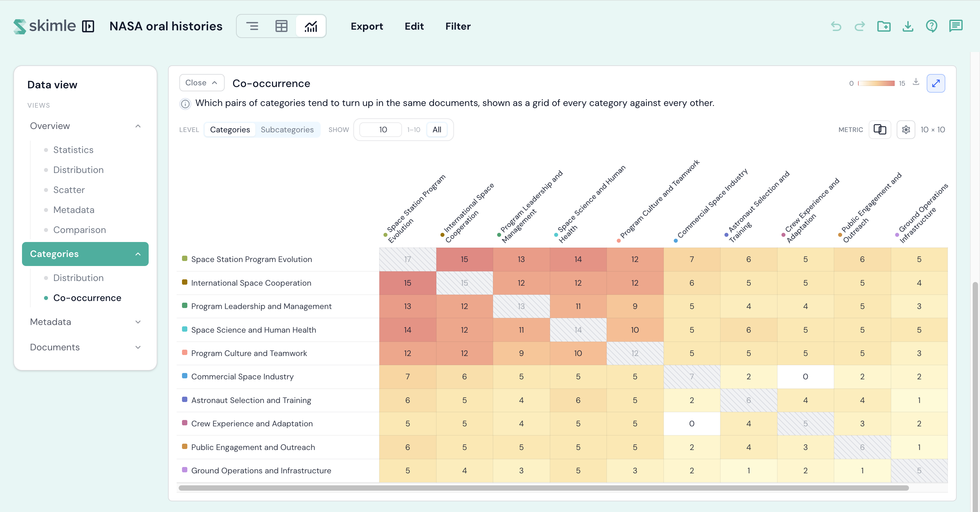The width and height of the screenshot is (980, 512).
Task: Open the Comparison view
Action: (x=80, y=230)
